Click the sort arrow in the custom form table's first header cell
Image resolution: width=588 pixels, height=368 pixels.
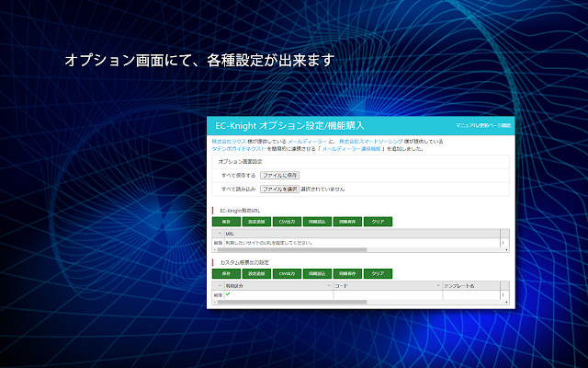[x=220, y=285]
